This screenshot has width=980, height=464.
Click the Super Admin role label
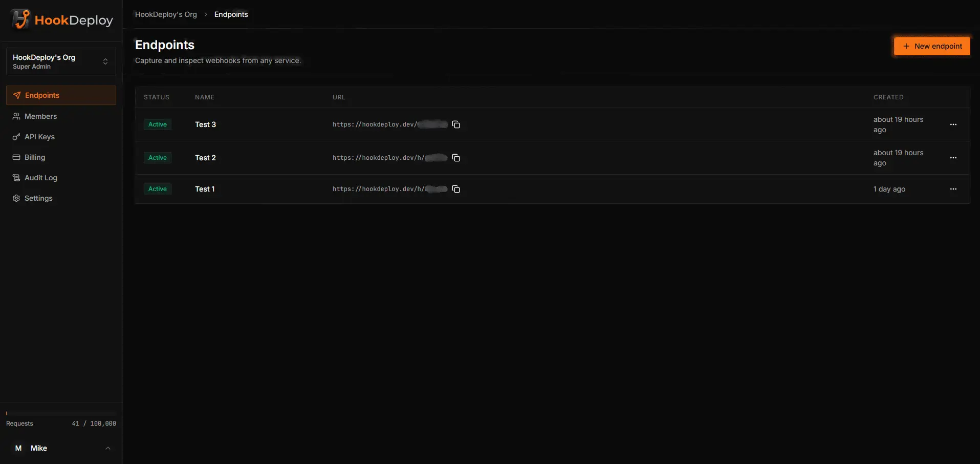pyautogui.click(x=32, y=67)
